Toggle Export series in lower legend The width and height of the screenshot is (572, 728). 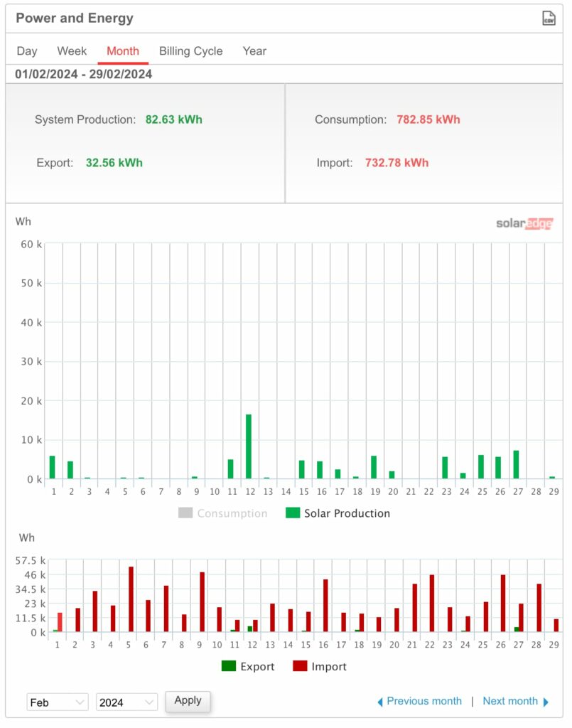248,666
